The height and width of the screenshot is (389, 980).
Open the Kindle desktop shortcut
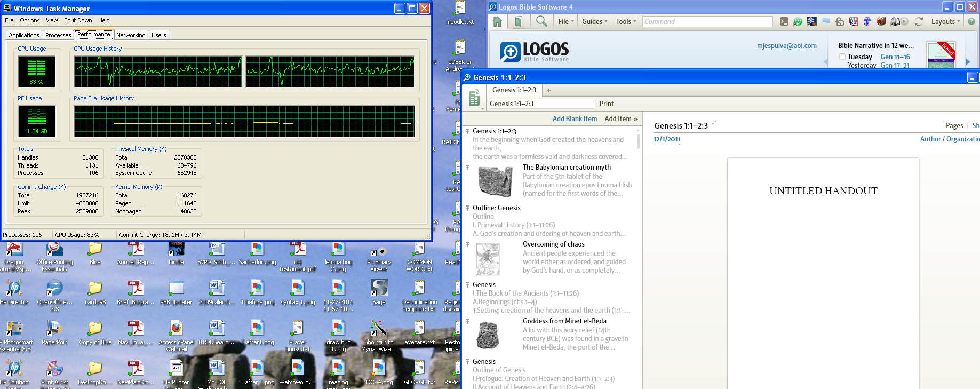click(x=176, y=253)
